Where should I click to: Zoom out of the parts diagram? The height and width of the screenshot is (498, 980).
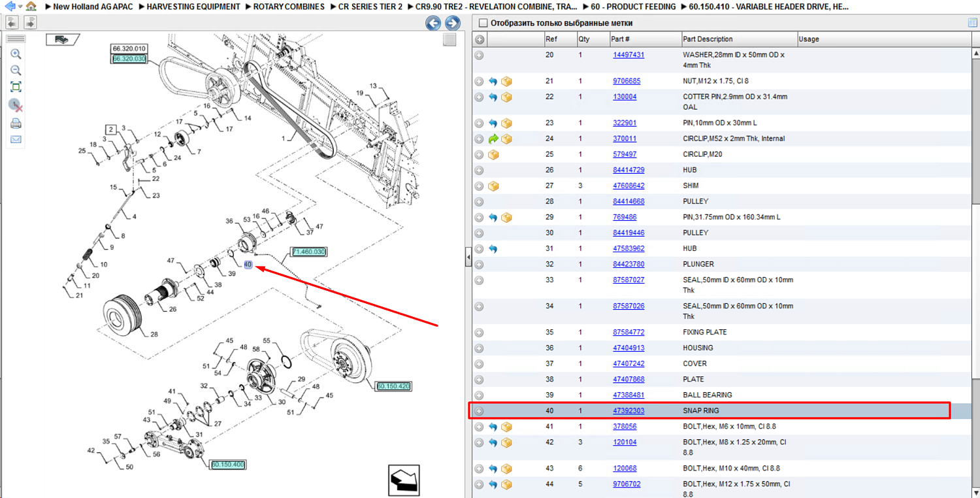tap(16, 71)
